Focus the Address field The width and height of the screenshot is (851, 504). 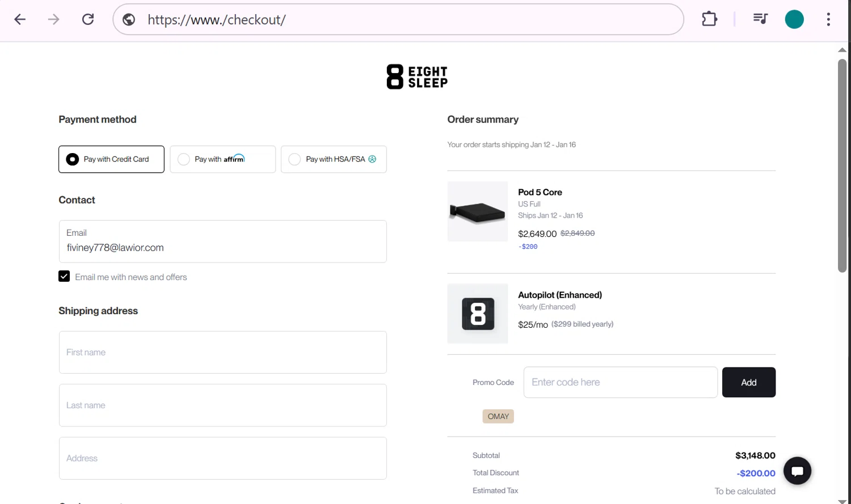tap(222, 458)
